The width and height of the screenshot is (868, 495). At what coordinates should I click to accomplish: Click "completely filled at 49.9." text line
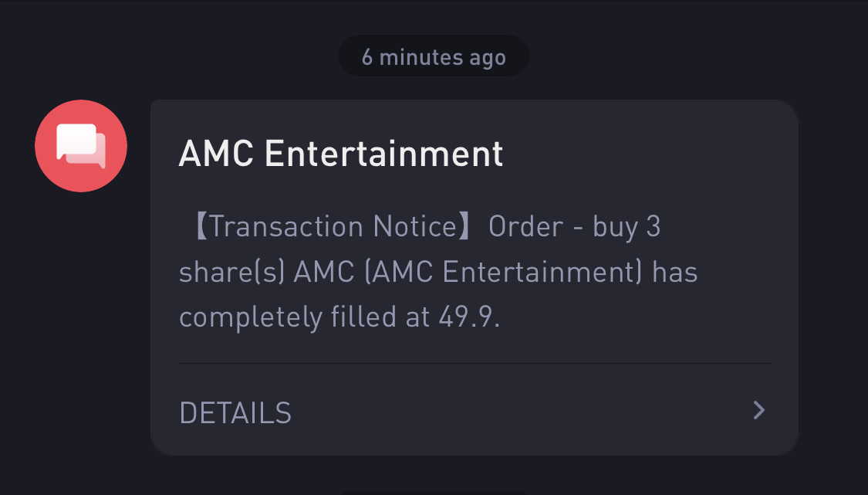340,317
